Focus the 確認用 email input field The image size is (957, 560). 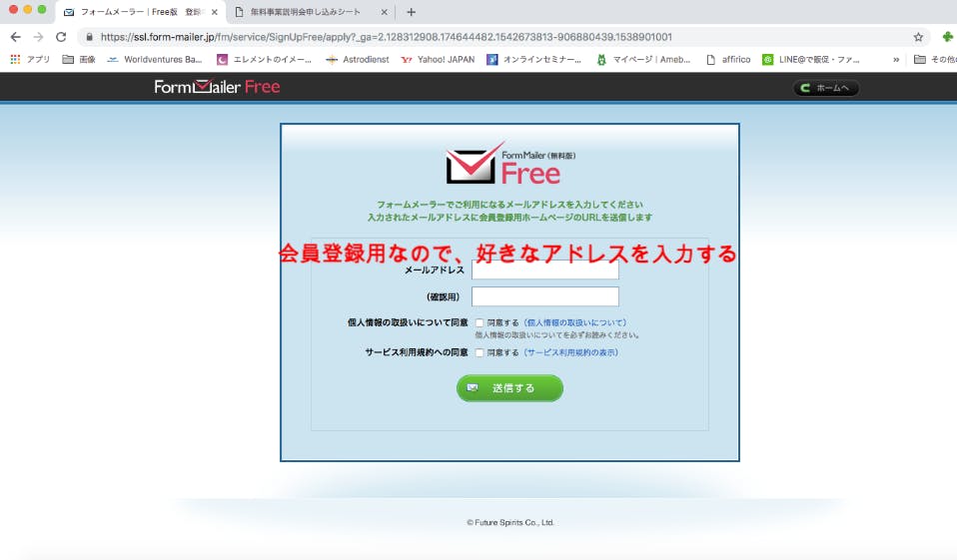click(x=545, y=296)
